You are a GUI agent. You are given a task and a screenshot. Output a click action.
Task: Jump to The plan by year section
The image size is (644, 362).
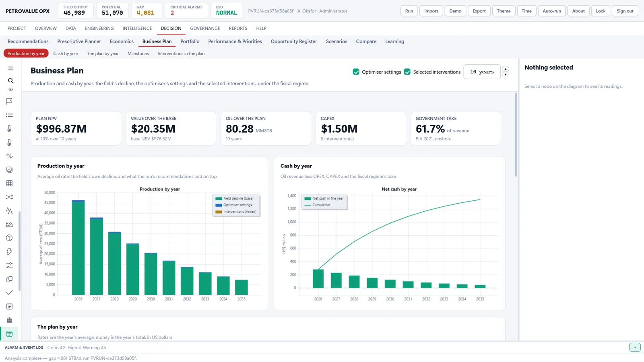(x=103, y=53)
